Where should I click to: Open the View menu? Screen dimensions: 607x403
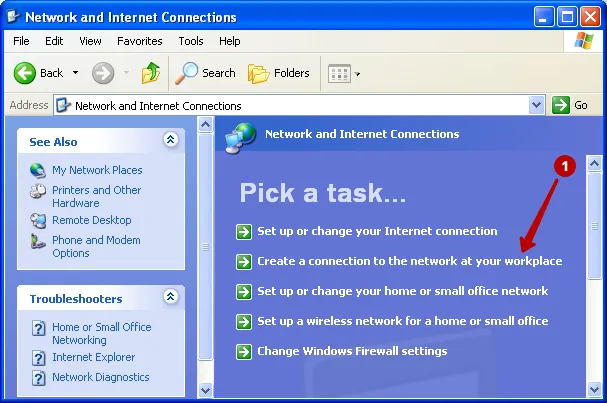coord(90,41)
